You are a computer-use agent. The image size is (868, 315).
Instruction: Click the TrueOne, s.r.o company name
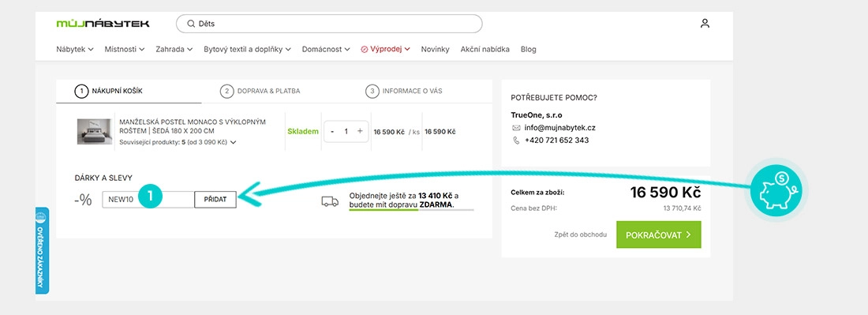[x=537, y=115]
